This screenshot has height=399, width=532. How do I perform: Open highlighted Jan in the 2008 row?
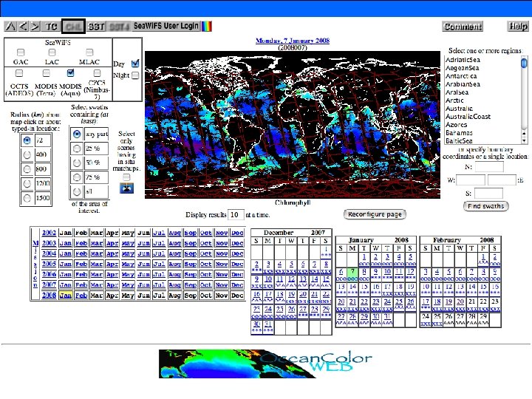(x=66, y=296)
